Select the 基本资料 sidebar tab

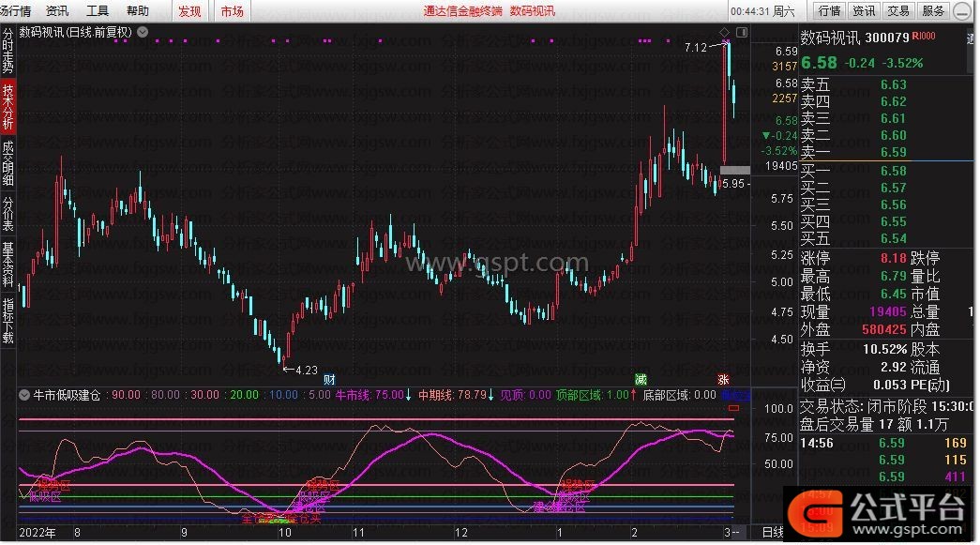(x=8, y=265)
